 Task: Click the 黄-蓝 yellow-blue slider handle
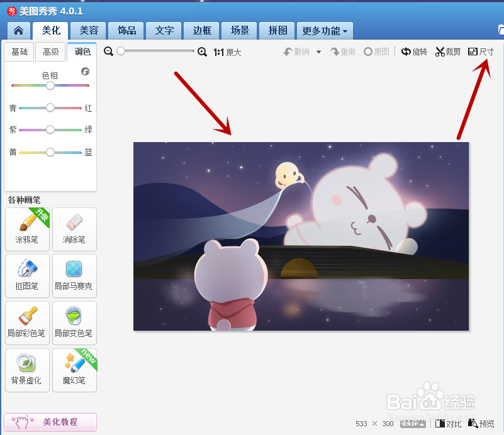click(x=50, y=152)
